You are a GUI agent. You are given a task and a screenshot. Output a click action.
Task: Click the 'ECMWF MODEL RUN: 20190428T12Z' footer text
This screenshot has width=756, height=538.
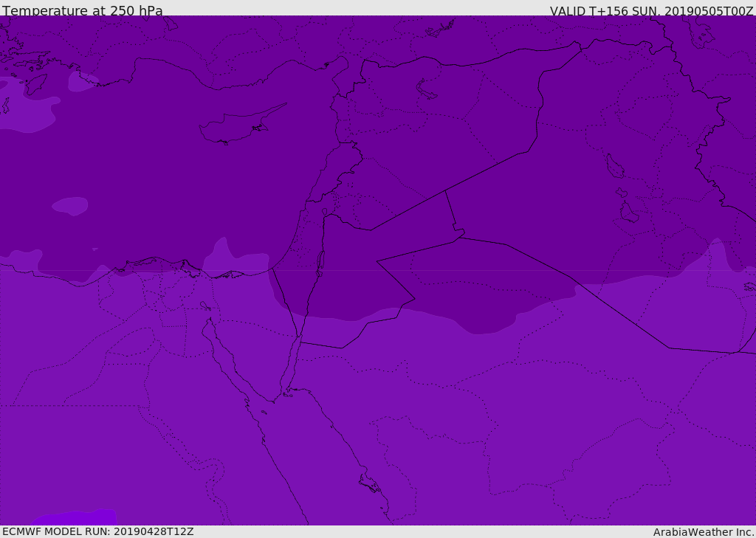pos(98,531)
